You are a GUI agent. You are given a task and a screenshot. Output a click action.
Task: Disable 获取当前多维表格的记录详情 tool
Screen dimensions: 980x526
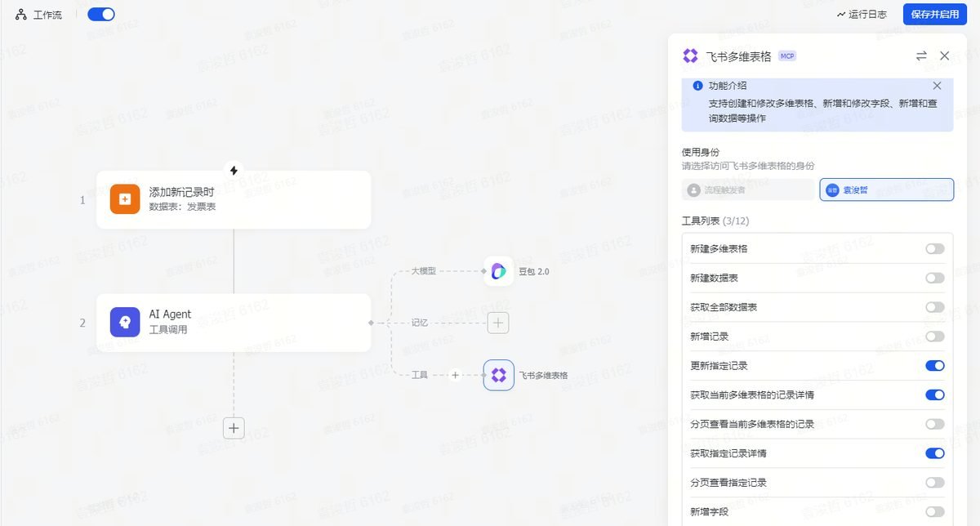tap(935, 394)
